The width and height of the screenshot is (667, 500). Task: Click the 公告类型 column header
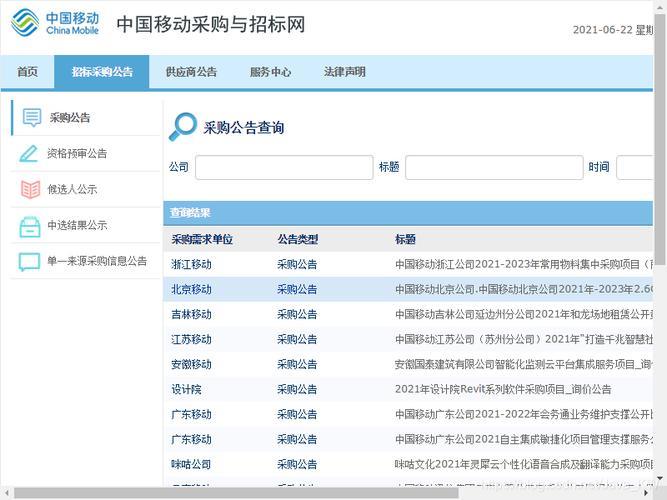click(298, 239)
